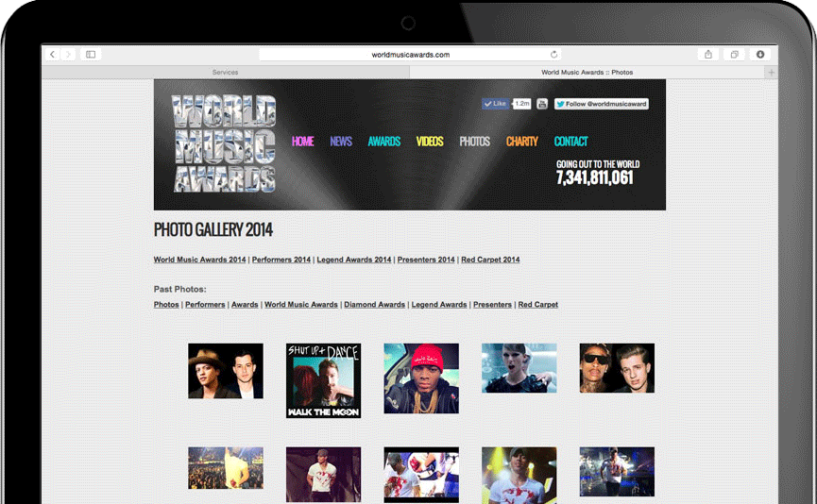
Task: Open the CHARITY navigation item
Action: [521, 142]
